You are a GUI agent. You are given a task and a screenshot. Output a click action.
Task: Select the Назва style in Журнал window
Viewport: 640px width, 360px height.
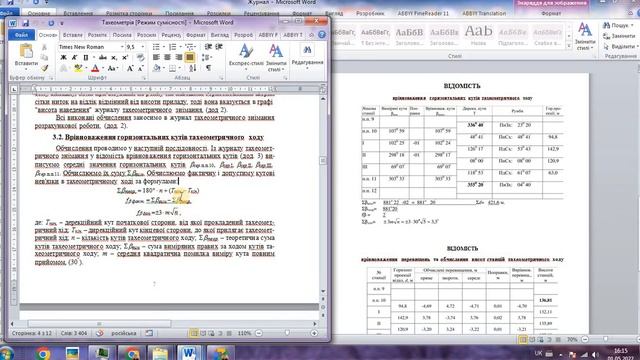coord(478,35)
